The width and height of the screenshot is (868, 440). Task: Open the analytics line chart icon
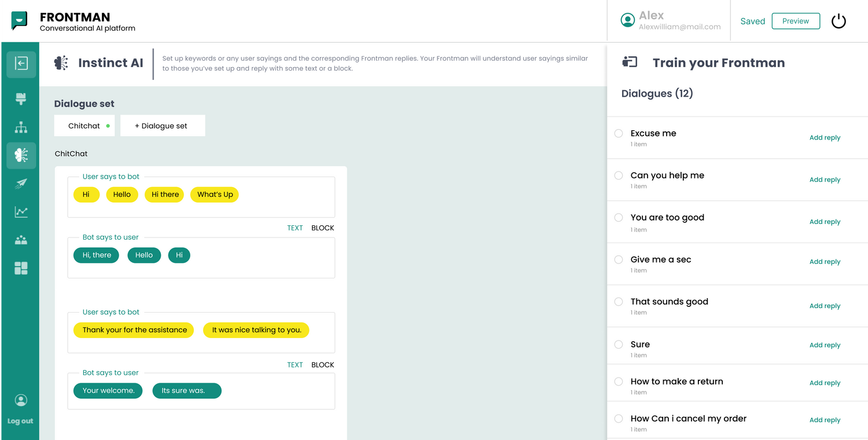[21, 212]
